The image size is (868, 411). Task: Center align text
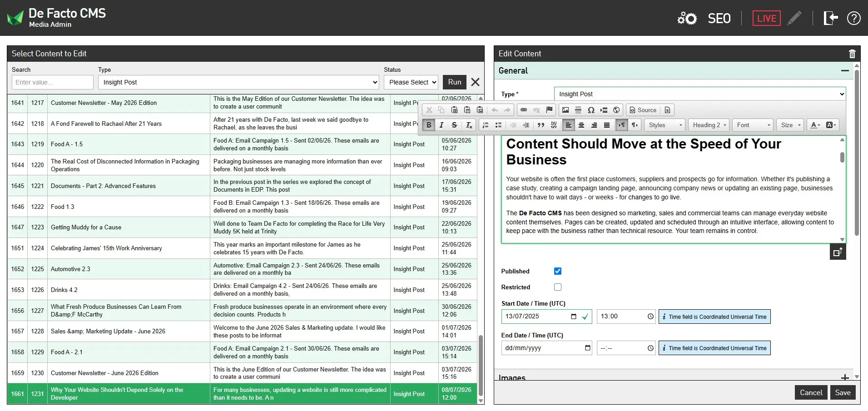pos(581,125)
